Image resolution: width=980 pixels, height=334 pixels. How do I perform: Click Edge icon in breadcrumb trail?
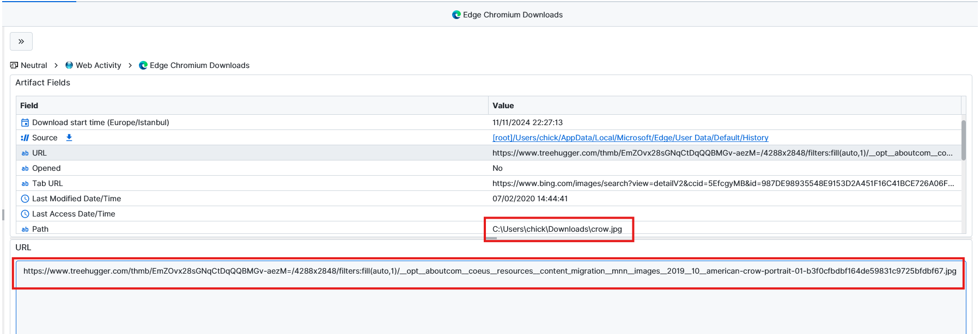tap(143, 65)
